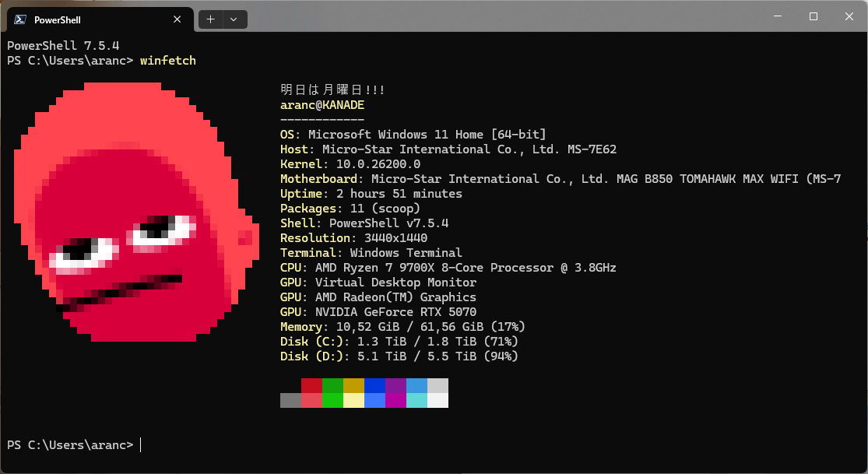Click the 'Memory: 10,52 GiB / 61,56 GiB' line
Screen dimensions: 868x474
click(x=402, y=327)
